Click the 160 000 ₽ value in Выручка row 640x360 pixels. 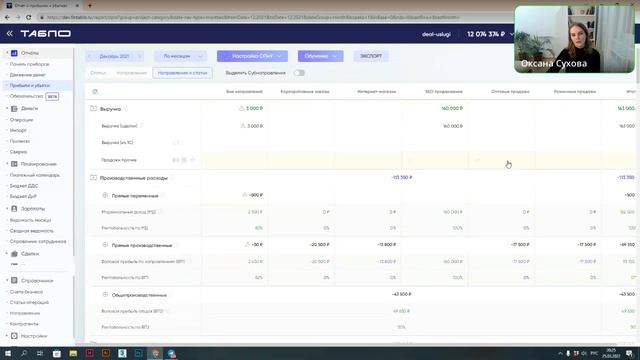(x=452, y=108)
